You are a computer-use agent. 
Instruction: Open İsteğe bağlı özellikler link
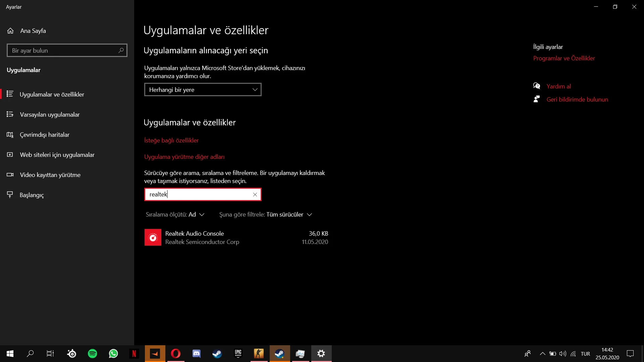(x=171, y=140)
